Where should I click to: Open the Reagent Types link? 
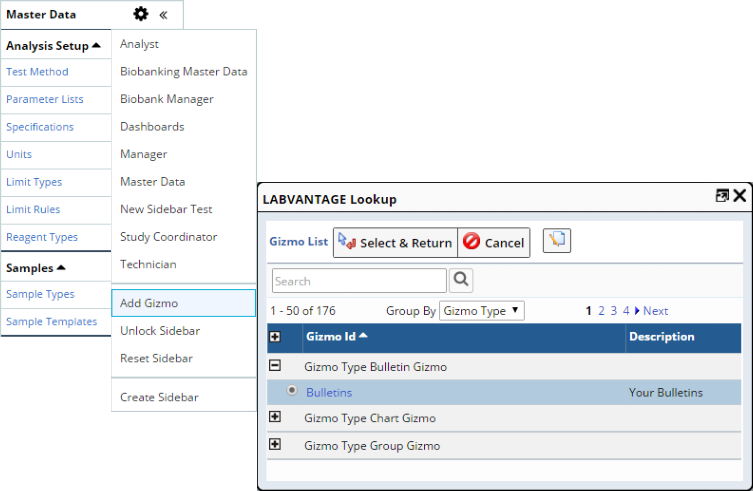tap(42, 237)
